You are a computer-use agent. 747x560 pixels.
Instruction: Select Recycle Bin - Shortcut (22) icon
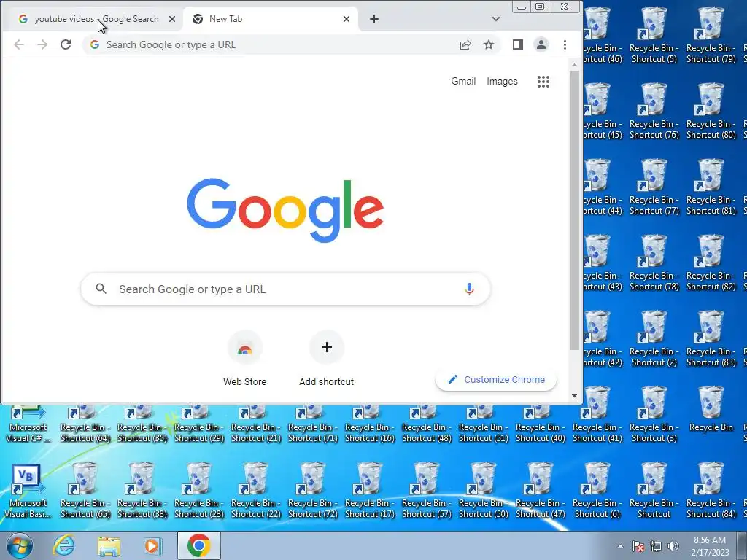point(256,491)
